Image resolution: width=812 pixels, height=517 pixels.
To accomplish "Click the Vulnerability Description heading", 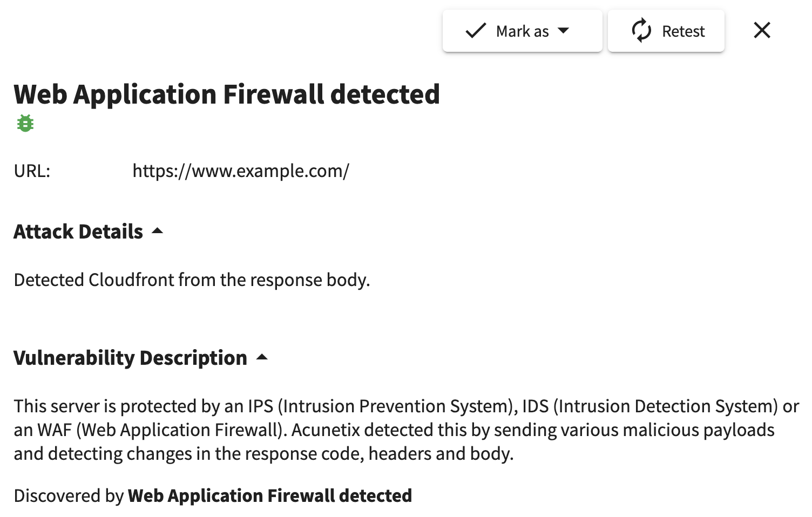I will click(130, 358).
